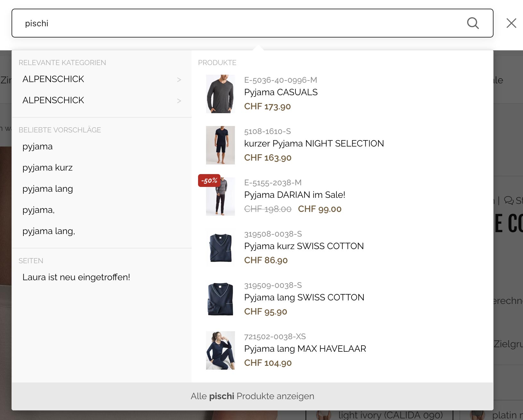
Task: Select the suggestion 'pyjama,' with comma
Action: pyautogui.click(x=38, y=210)
